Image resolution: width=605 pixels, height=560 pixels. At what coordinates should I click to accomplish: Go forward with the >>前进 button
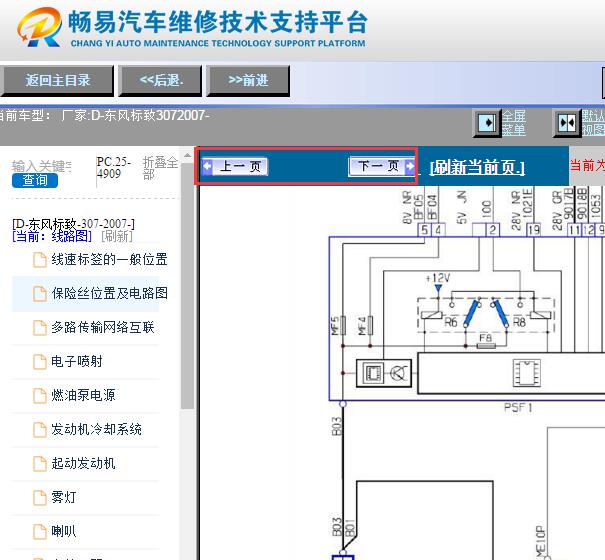click(x=248, y=80)
